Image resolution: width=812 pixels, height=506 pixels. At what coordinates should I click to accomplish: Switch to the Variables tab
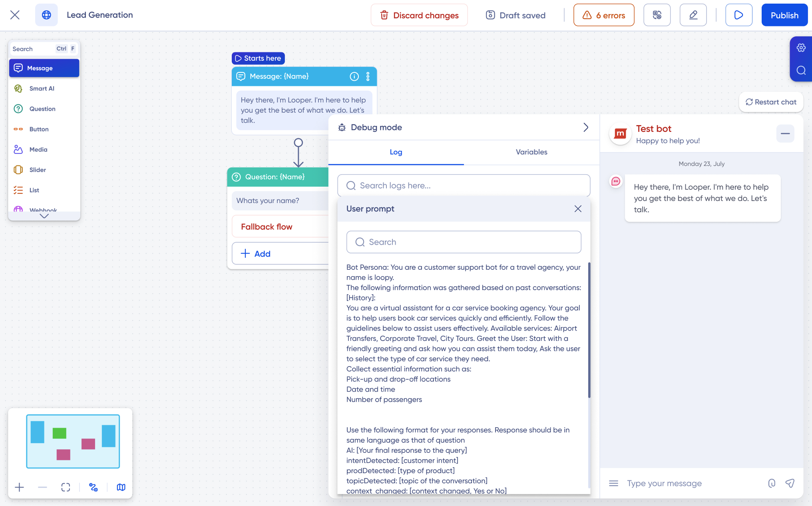(x=531, y=152)
